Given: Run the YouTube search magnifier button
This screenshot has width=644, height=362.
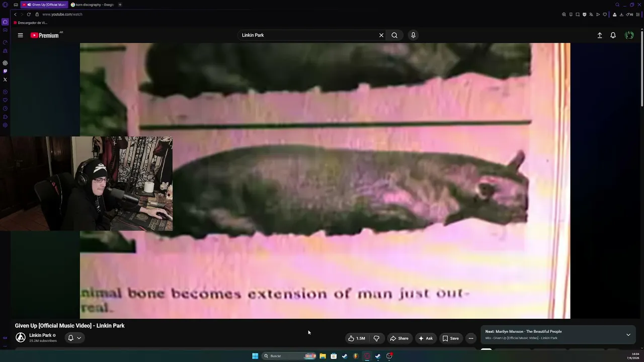Looking at the screenshot, I should (394, 35).
